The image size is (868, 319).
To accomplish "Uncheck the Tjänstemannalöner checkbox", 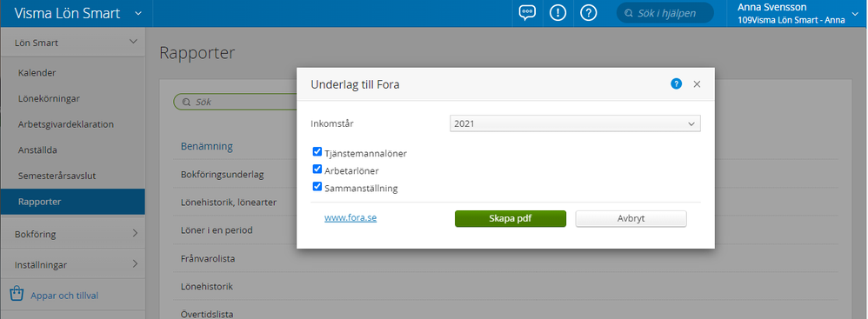I will [x=317, y=151].
